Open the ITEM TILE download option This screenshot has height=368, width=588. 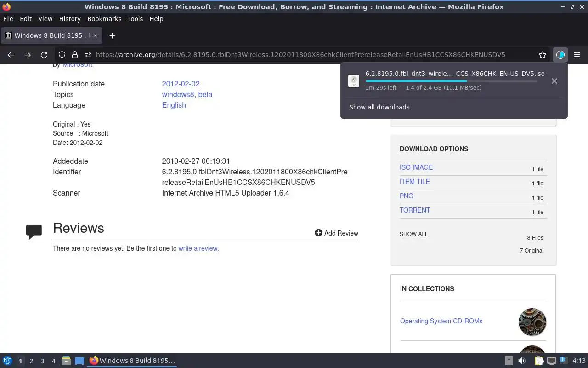415,182
